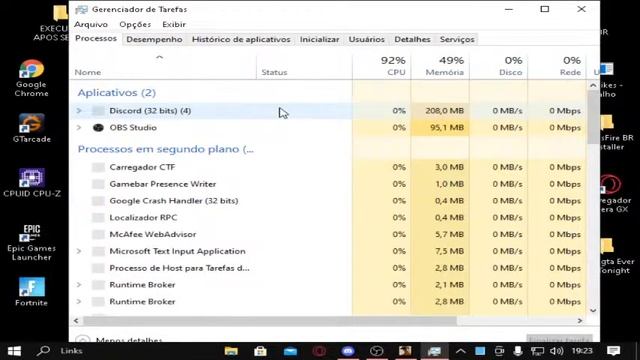The width and height of the screenshot is (640, 360).
Task: Expand Microsoft Text Input Application row
Action: tap(79, 251)
